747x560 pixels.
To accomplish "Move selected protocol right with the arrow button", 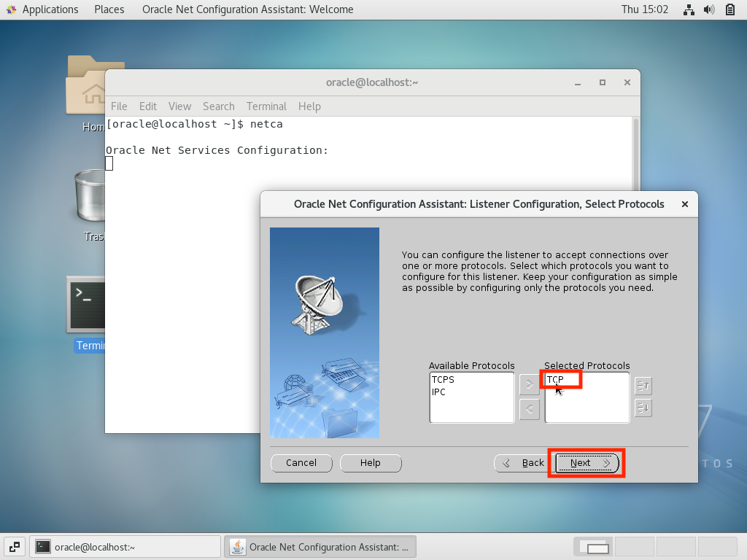I will pyautogui.click(x=530, y=385).
